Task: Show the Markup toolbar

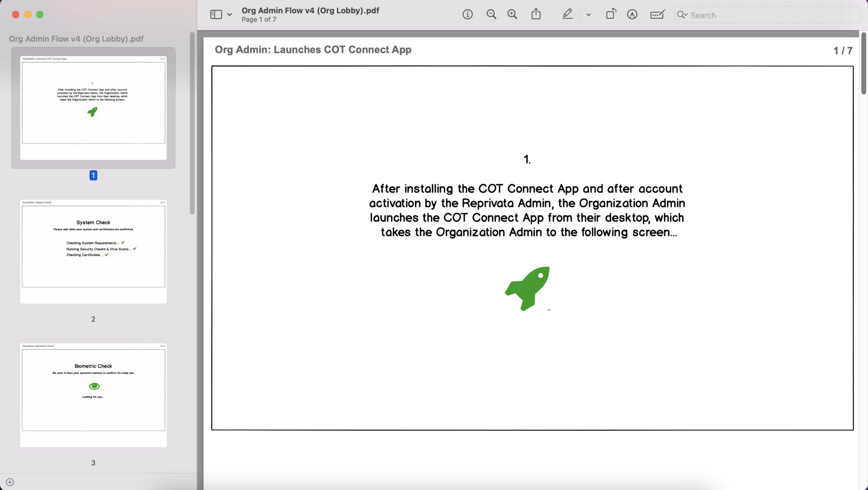Action: click(632, 15)
